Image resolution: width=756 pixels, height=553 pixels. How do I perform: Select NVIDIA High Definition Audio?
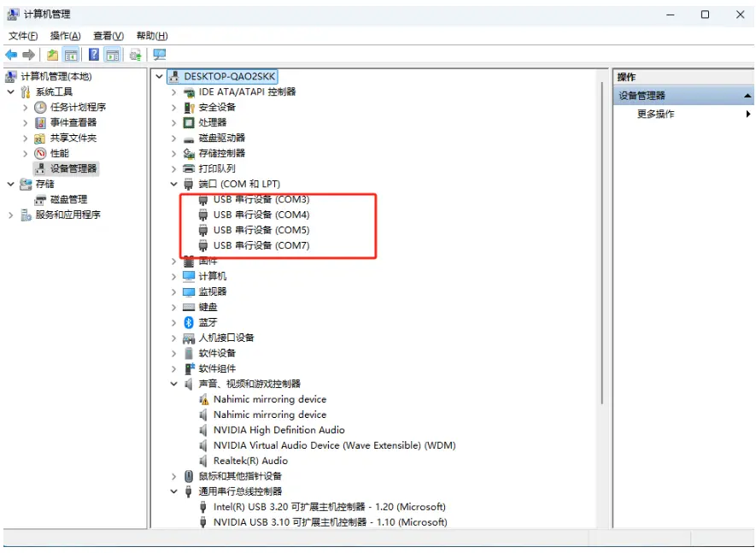coord(279,430)
